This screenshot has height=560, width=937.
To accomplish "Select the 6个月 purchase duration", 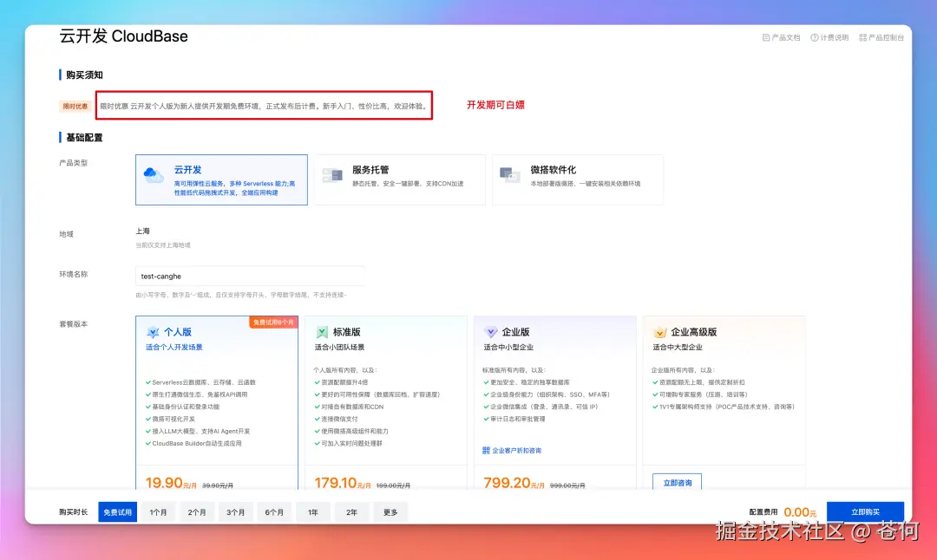I will pos(274,511).
